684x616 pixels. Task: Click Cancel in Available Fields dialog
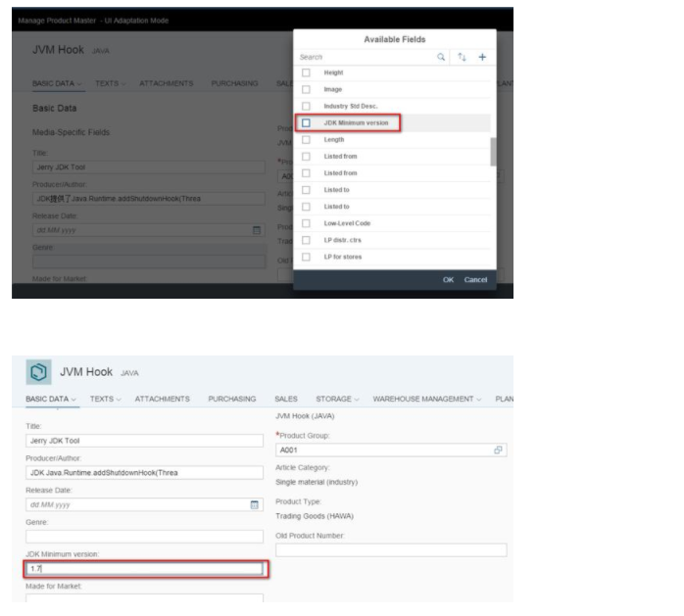[475, 280]
